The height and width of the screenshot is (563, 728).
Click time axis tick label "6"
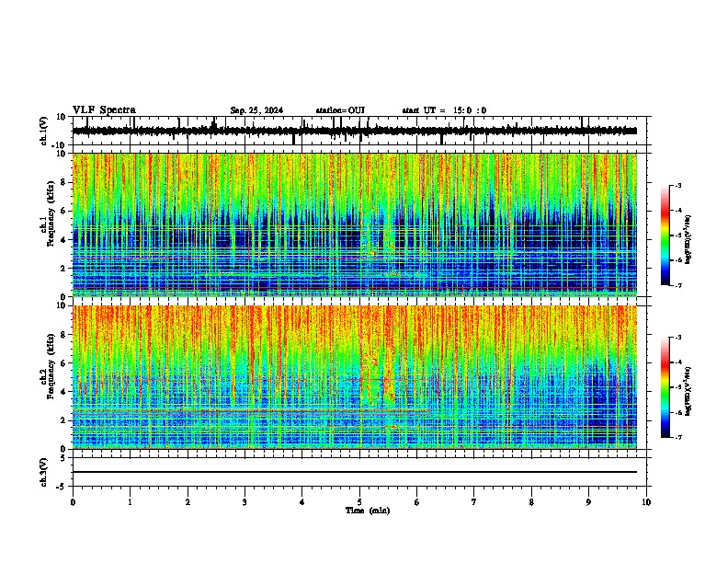(417, 502)
